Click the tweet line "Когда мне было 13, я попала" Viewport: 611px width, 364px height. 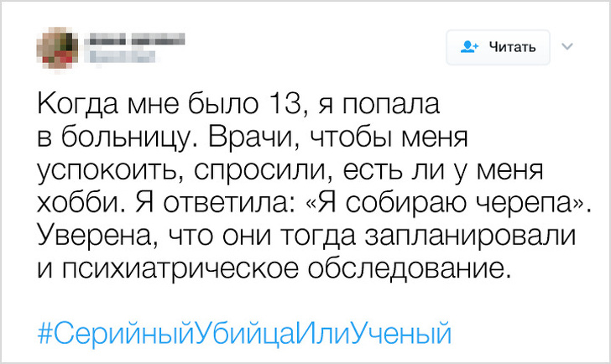tap(238, 108)
